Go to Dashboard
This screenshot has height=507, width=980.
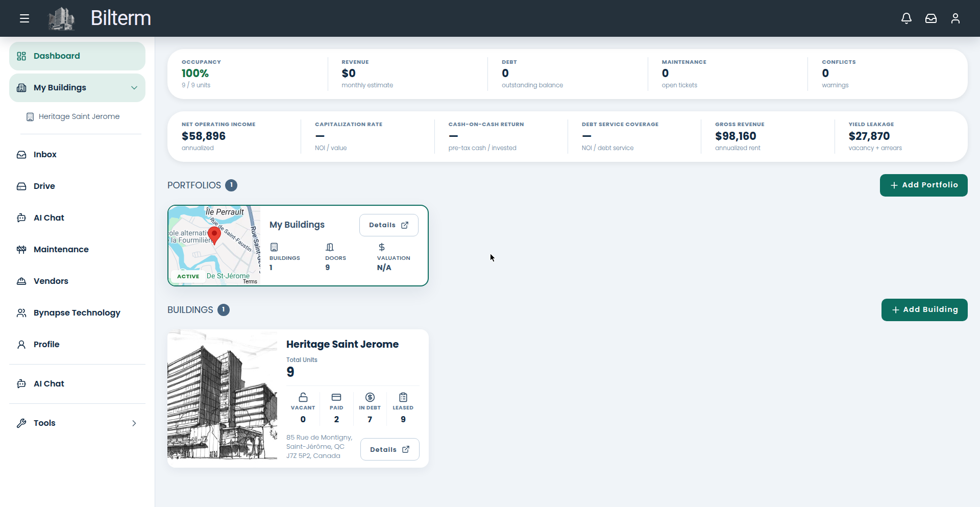coord(77,56)
